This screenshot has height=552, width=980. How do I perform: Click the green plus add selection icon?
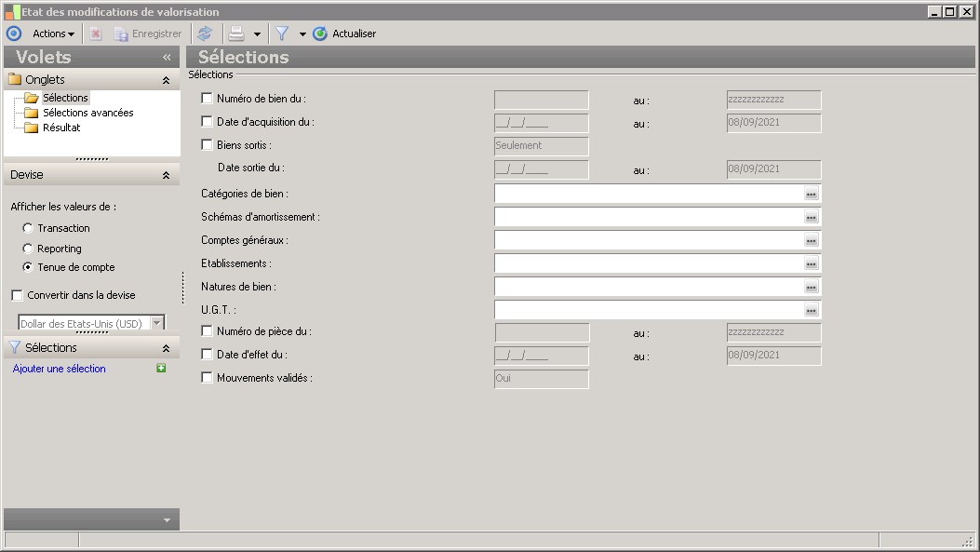pos(161,369)
